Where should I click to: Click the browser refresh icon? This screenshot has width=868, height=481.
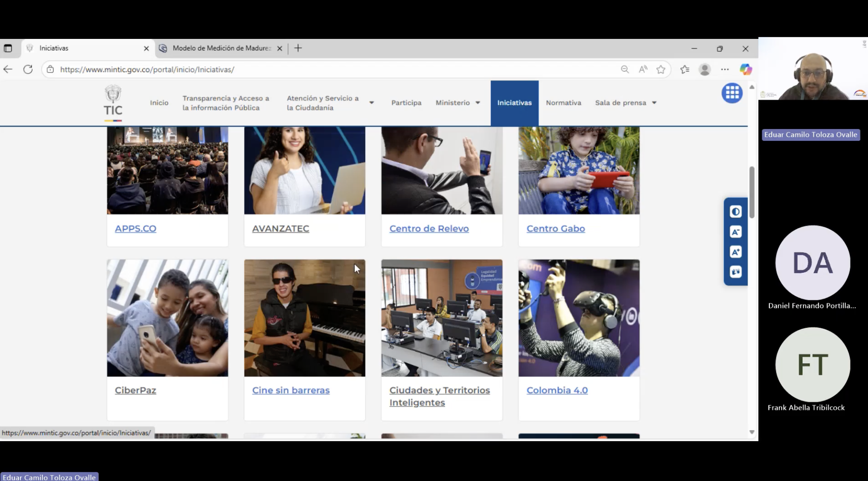coord(28,69)
